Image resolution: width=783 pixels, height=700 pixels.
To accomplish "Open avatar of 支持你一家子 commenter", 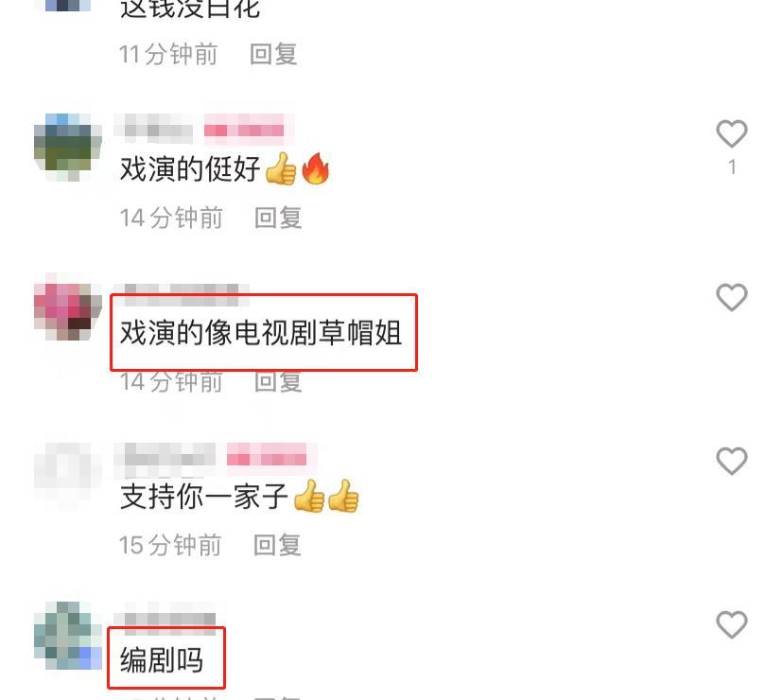I will point(67,474).
